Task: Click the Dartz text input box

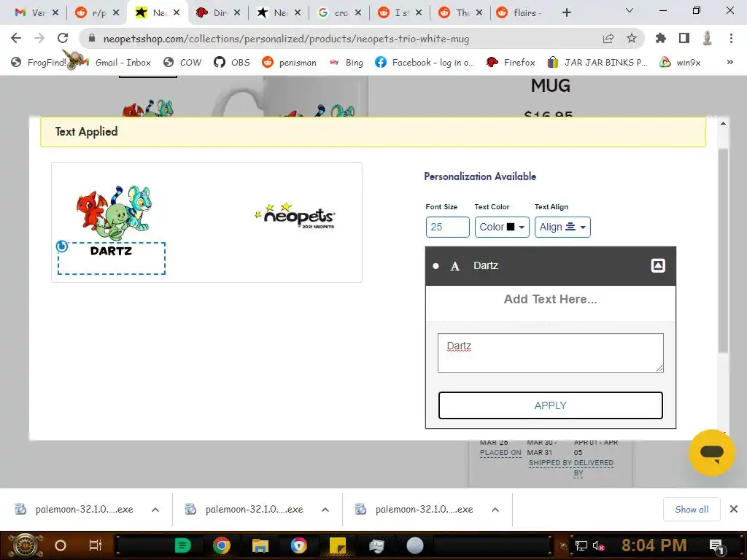Action: [x=550, y=353]
